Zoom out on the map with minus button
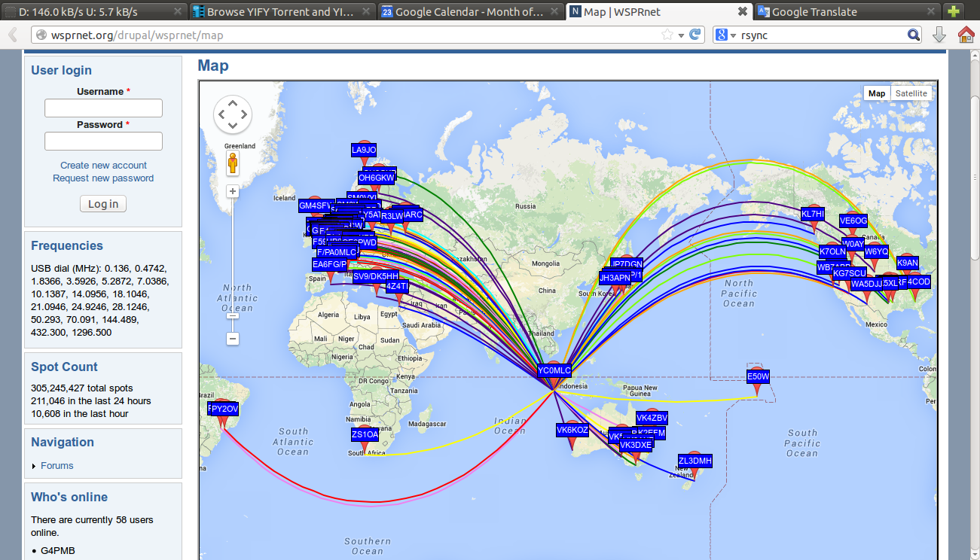The height and width of the screenshot is (560, 980). [x=233, y=339]
